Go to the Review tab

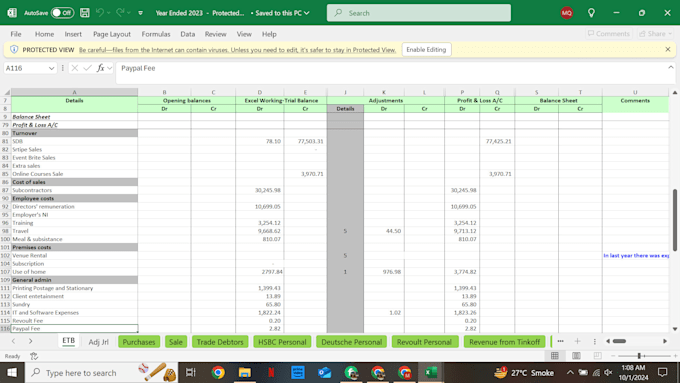point(216,34)
